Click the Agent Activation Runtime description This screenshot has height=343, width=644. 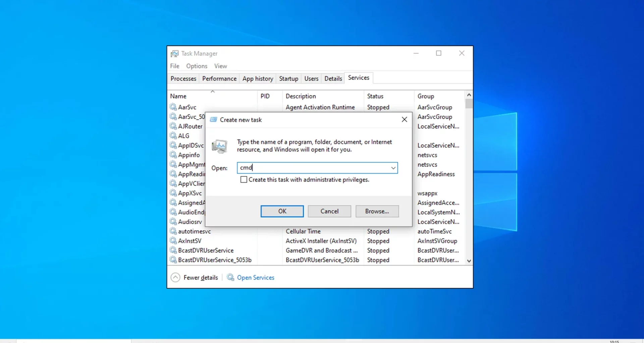[320, 107]
